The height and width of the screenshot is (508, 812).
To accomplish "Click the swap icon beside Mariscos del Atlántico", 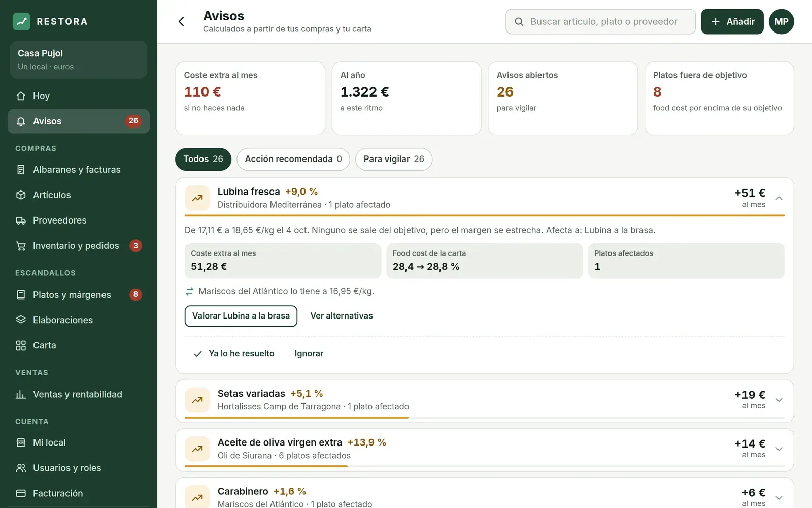I will point(189,292).
